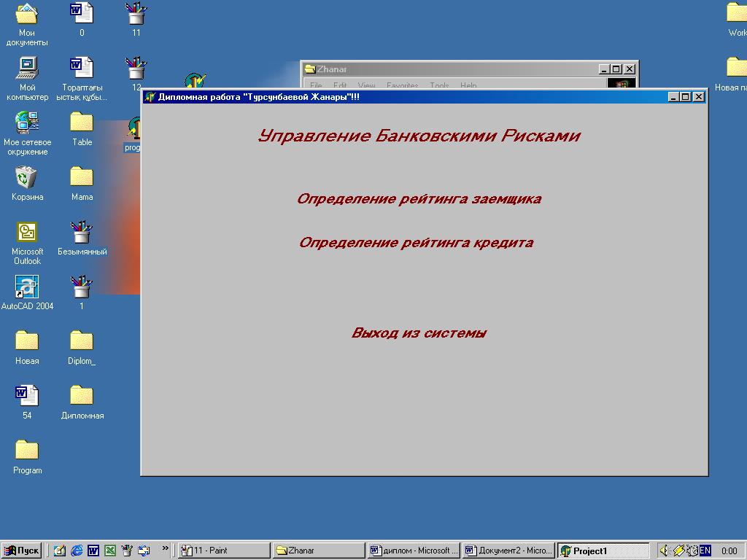This screenshot has width=747, height=560.
Task: Open the Мои документы folder icon
Action: point(27,14)
